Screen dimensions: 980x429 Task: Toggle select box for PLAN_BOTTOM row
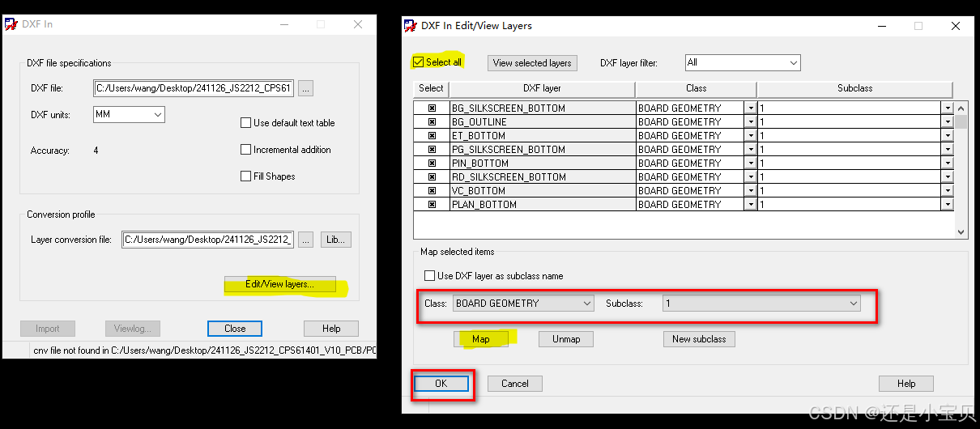(x=431, y=205)
